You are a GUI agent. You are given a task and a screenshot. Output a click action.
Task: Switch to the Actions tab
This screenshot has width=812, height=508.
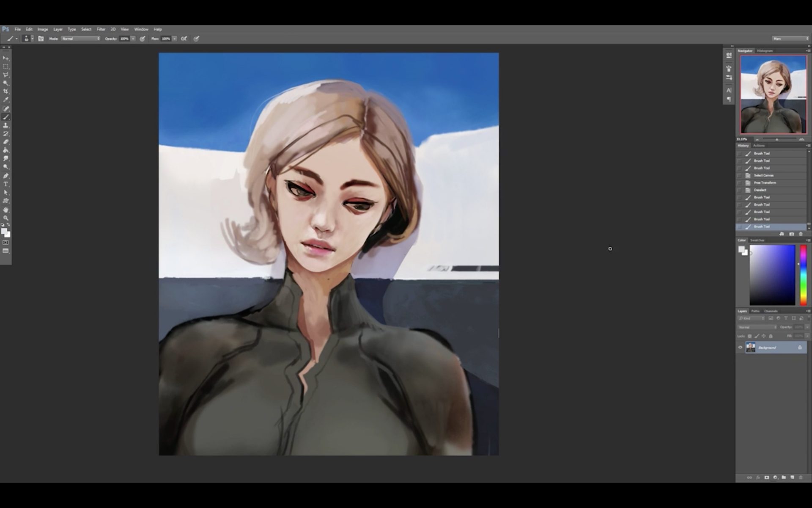tap(759, 146)
